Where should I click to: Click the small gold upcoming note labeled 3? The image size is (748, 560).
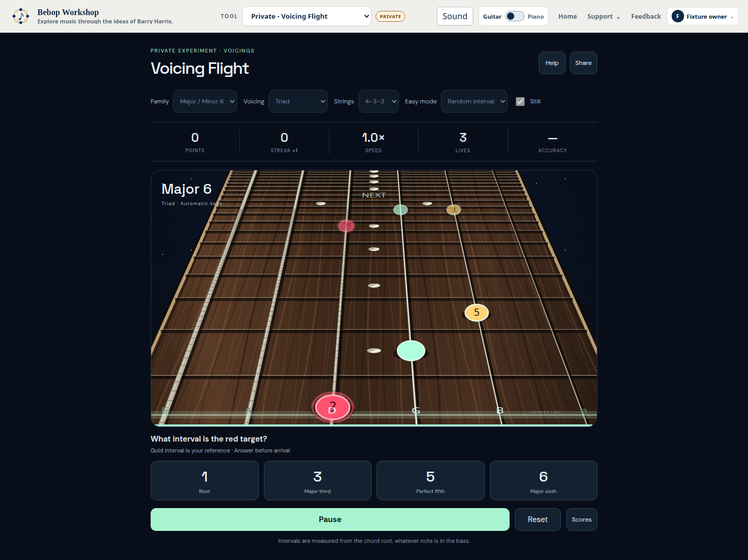[x=453, y=210]
